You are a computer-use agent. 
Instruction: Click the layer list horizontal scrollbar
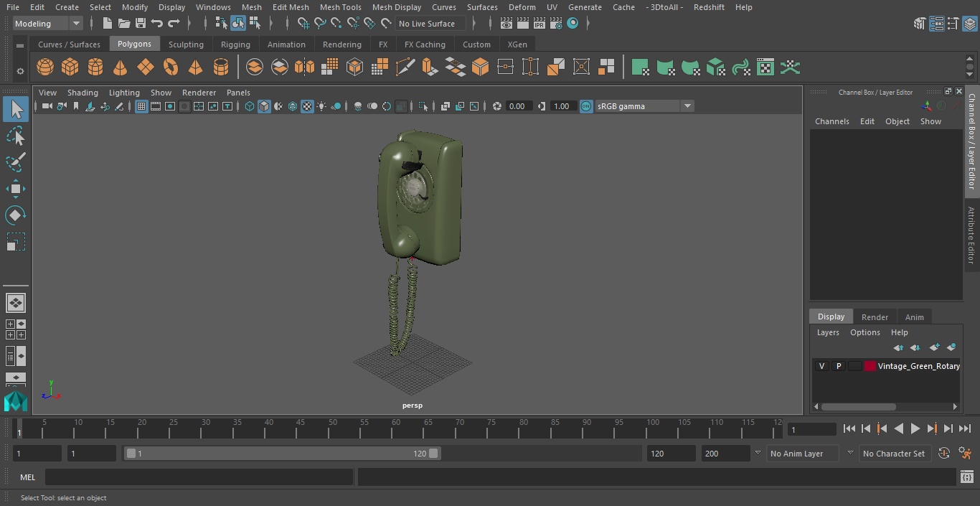click(858, 406)
